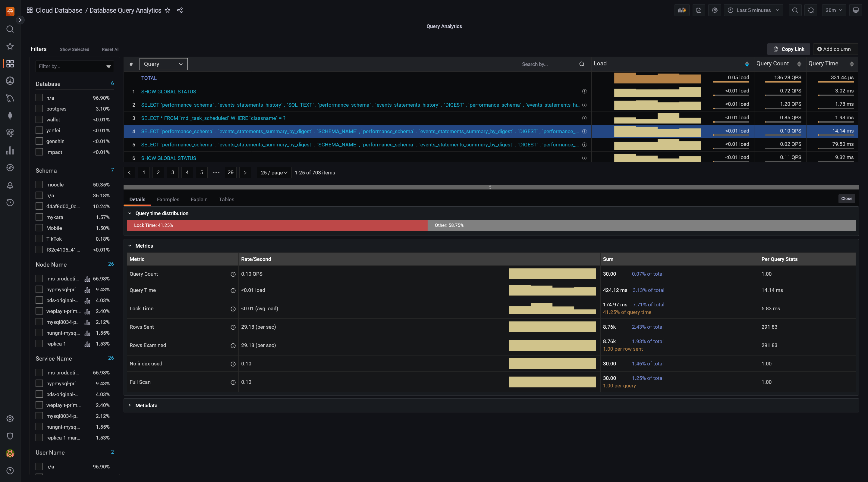Image resolution: width=868 pixels, height=482 pixels.
Task: Show the info tooltip for Query Count metric
Action: 233,274
